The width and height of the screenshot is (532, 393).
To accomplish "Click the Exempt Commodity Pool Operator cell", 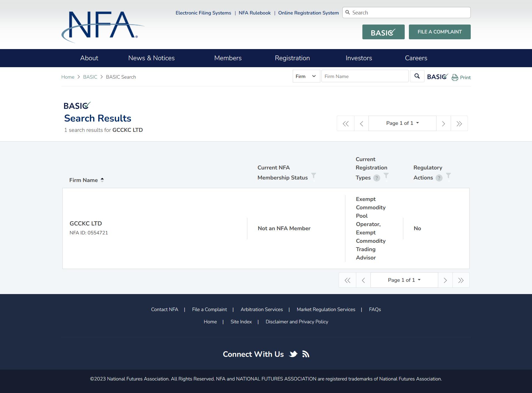I will (371, 228).
